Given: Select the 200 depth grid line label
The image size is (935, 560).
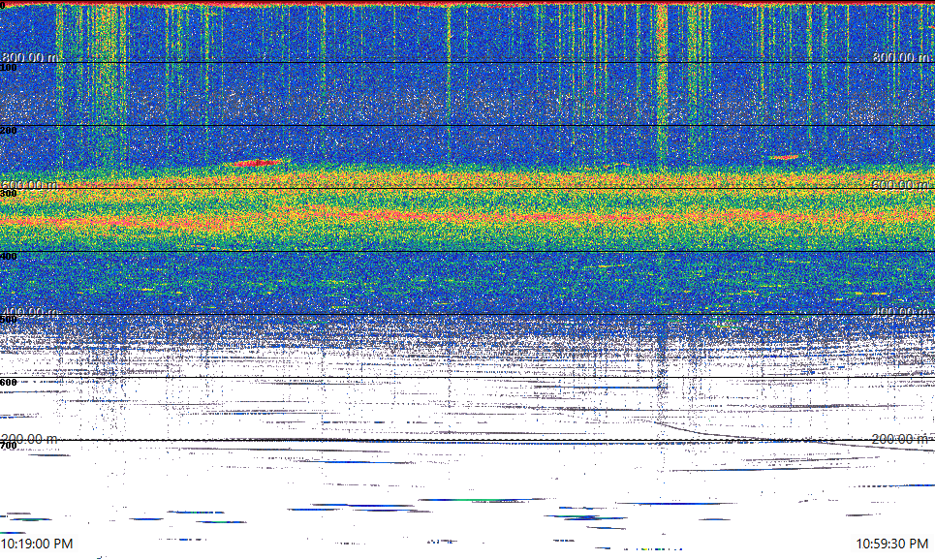Looking at the screenshot, I should click(x=9, y=131).
